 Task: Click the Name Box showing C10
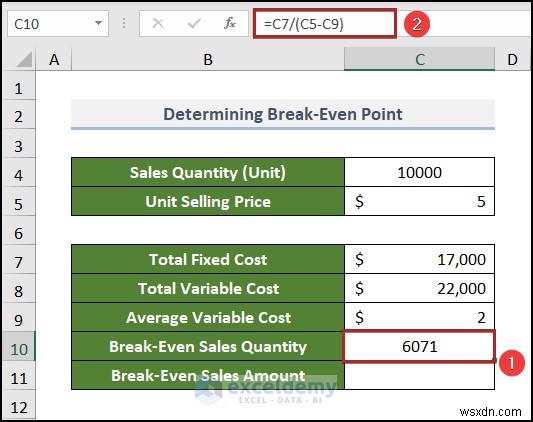pyautogui.click(x=58, y=23)
